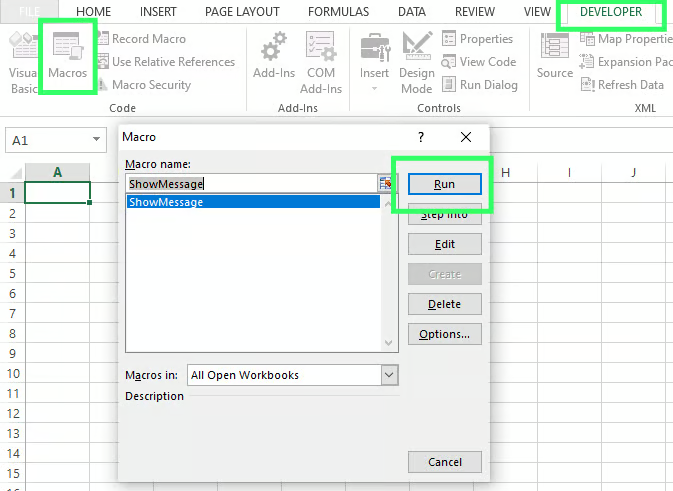Run the ShowMessage macro
Screen dimensions: 673x491
[444, 184]
